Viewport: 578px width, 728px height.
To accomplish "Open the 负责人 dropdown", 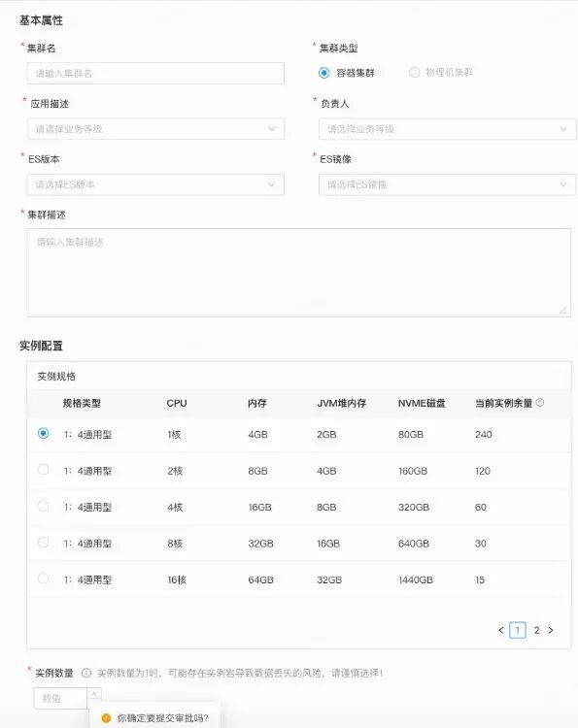I will 447,128.
